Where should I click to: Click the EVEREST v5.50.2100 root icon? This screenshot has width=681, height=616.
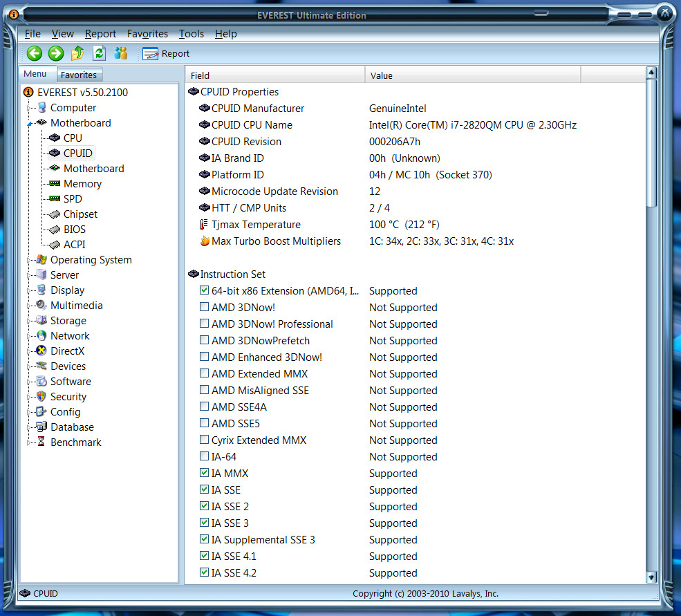tap(28, 92)
